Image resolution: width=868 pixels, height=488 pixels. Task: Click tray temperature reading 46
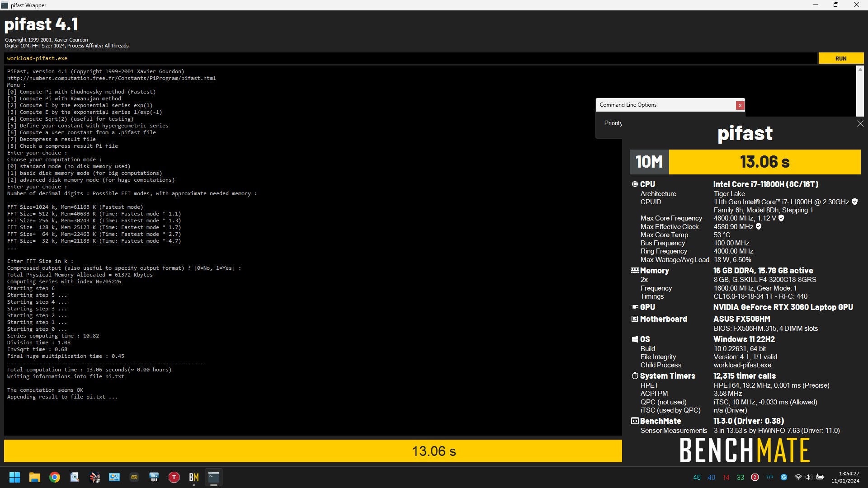[697, 478]
